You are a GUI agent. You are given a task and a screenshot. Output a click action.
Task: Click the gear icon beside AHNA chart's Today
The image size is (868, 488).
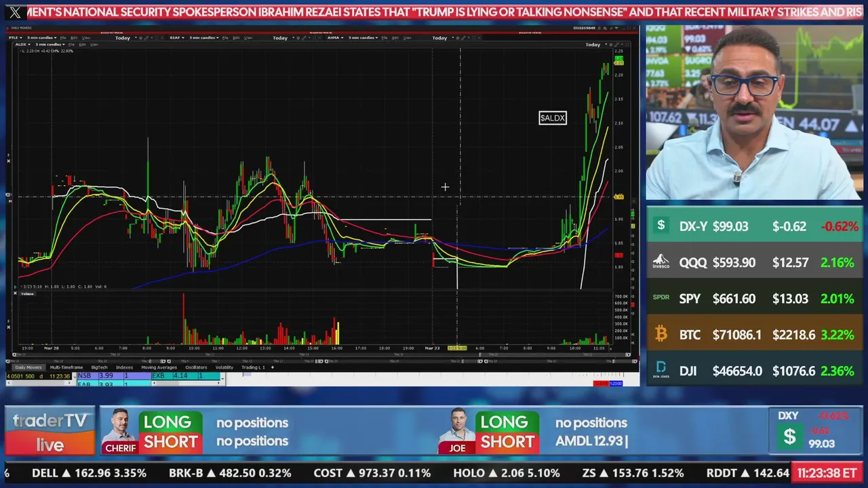[457, 38]
